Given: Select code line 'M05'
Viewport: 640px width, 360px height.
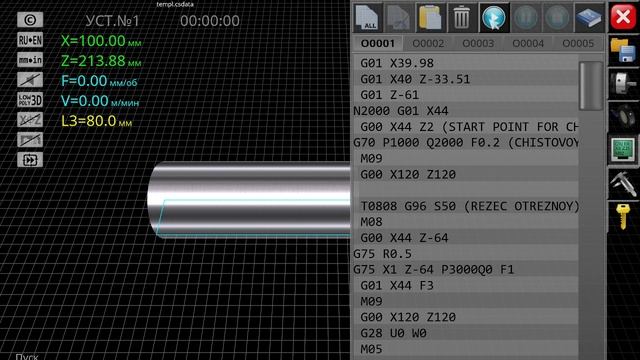Looking at the screenshot, I should [x=465, y=349].
